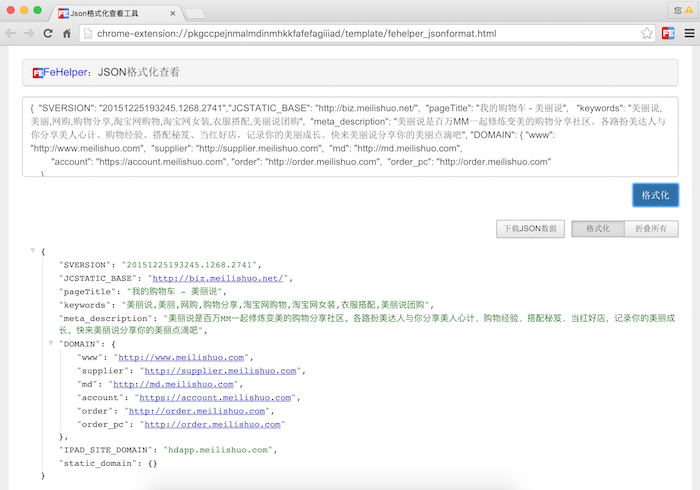The image size is (700, 490).
Task: Focus the address bar URL
Action: point(296,33)
